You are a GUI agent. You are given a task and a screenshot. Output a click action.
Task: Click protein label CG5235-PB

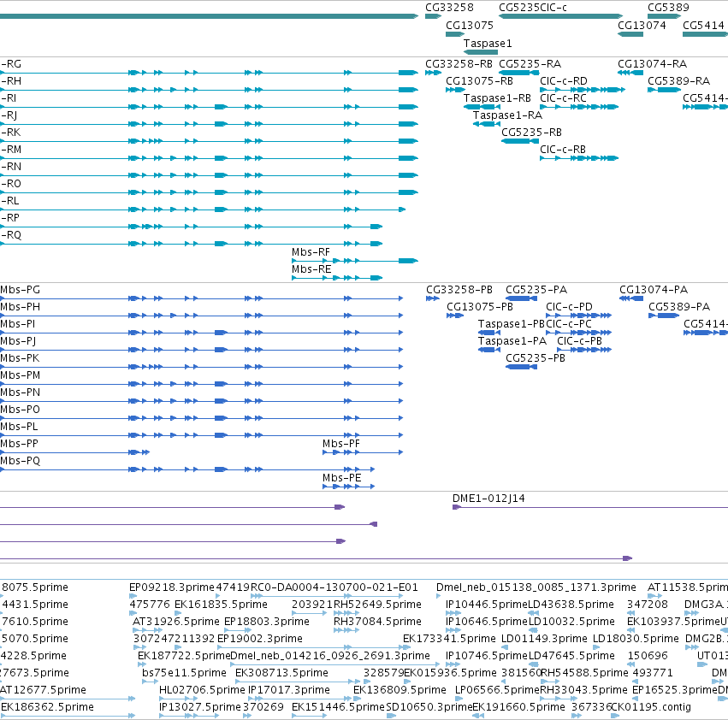click(536, 358)
